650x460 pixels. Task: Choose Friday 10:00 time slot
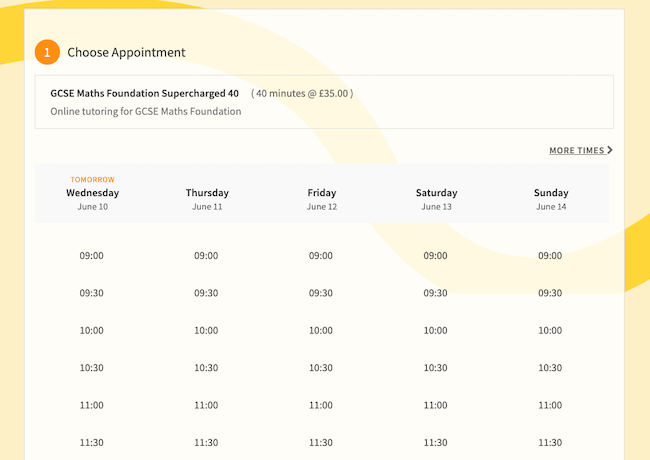pyautogui.click(x=321, y=331)
